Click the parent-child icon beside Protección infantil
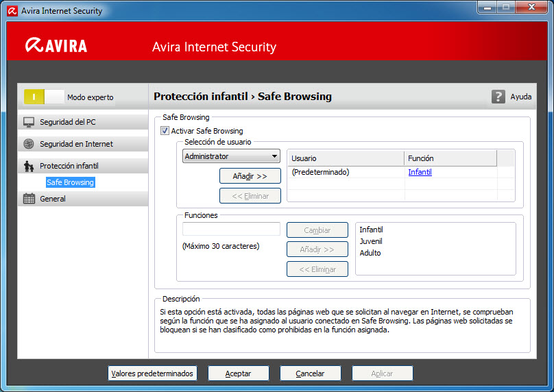Screen dimensions: 554x392 click(29, 166)
